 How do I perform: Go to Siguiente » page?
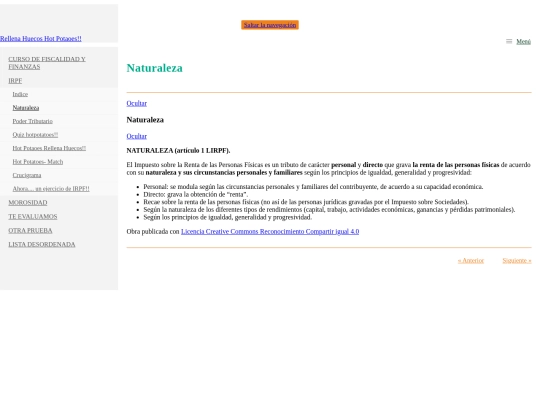517,261
